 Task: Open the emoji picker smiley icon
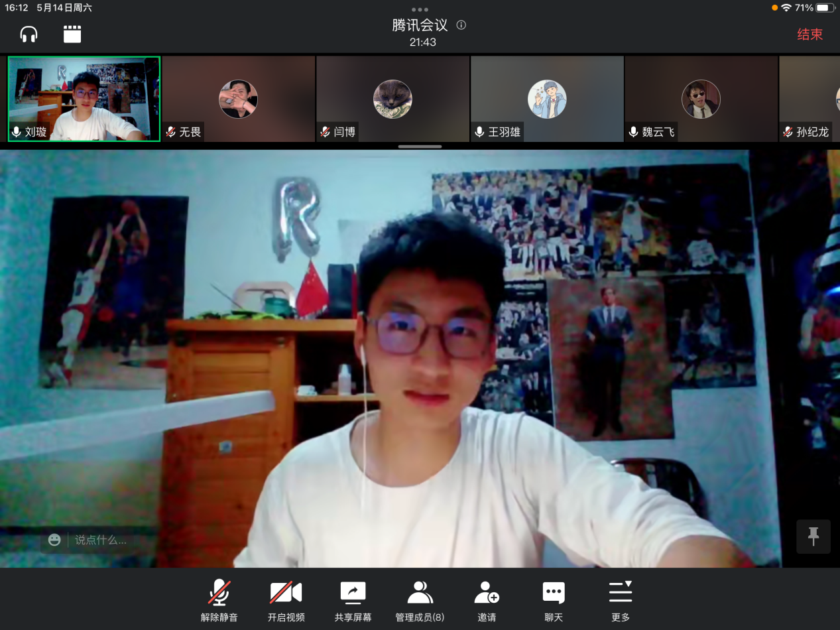pos(54,540)
